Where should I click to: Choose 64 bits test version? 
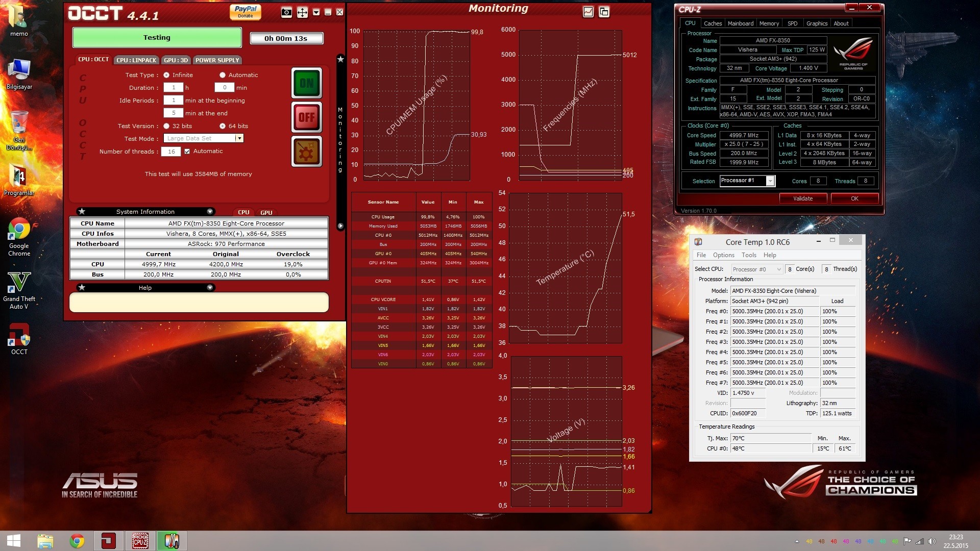click(223, 126)
